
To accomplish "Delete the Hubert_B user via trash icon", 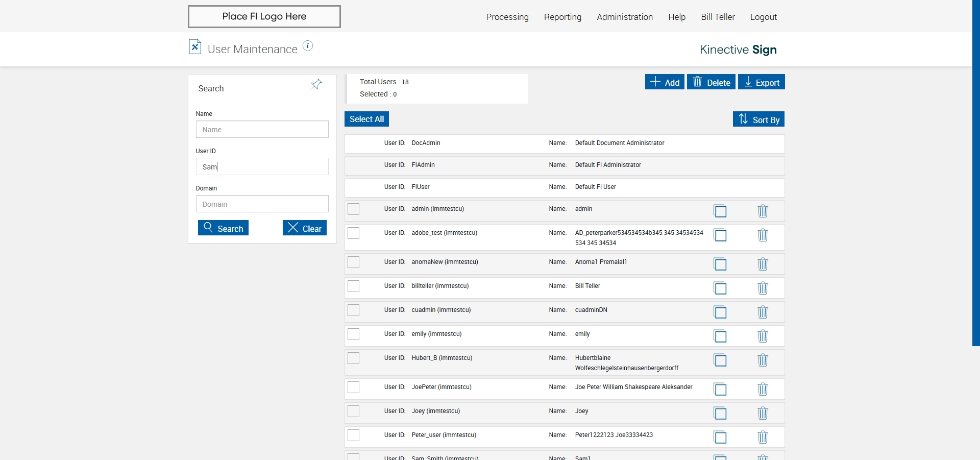I will click(763, 360).
